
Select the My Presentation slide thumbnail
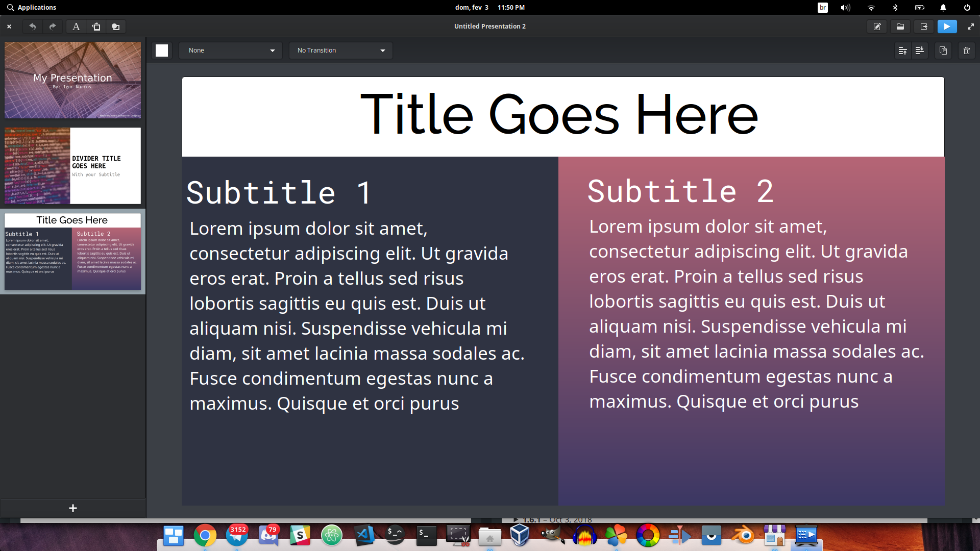click(x=72, y=80)
